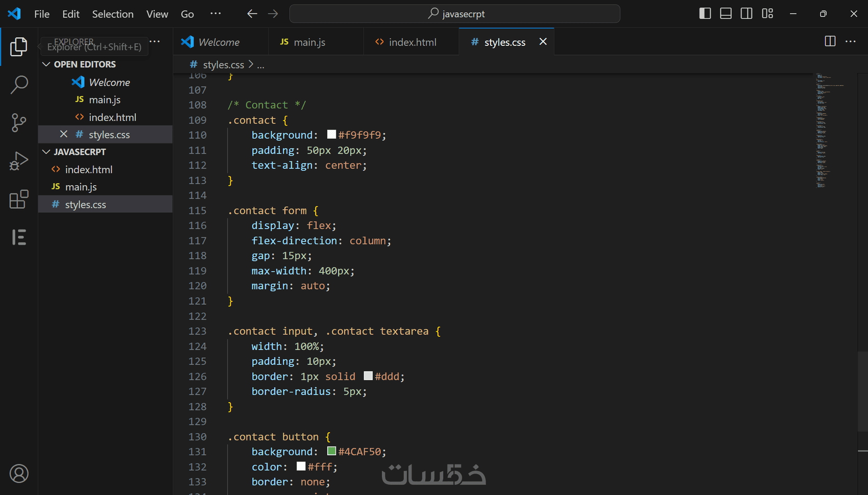Screen dimensions: 868x495
Task: Open the Run and Debug view
Action: 19,161
